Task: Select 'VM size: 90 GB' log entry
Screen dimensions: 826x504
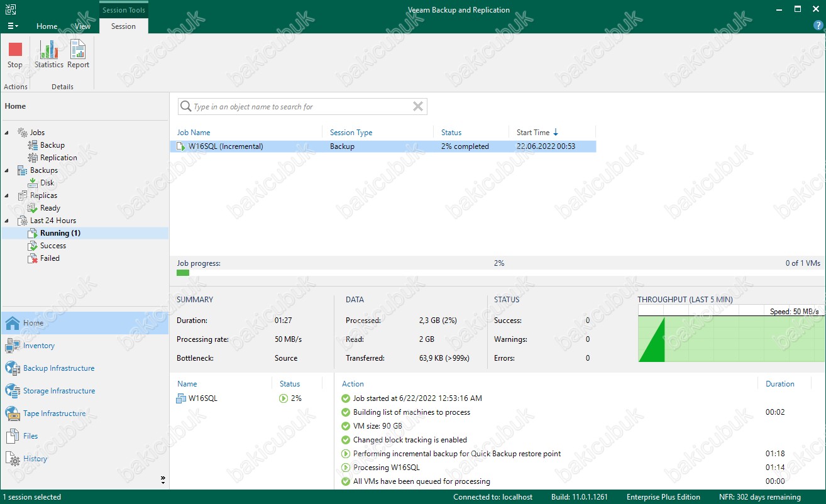Action: tap(372, 426)
